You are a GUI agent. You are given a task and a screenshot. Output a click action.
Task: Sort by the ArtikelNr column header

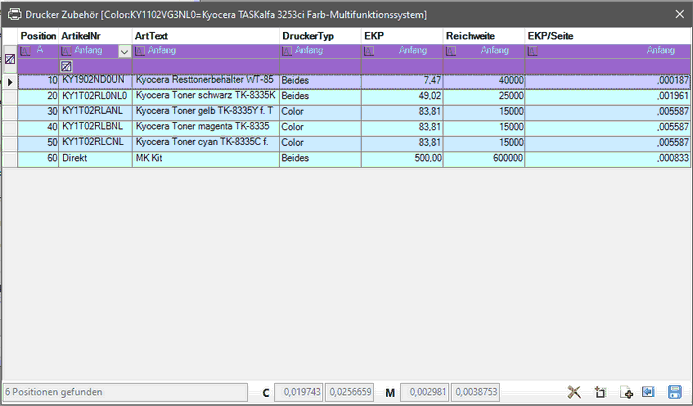point(95,36)
